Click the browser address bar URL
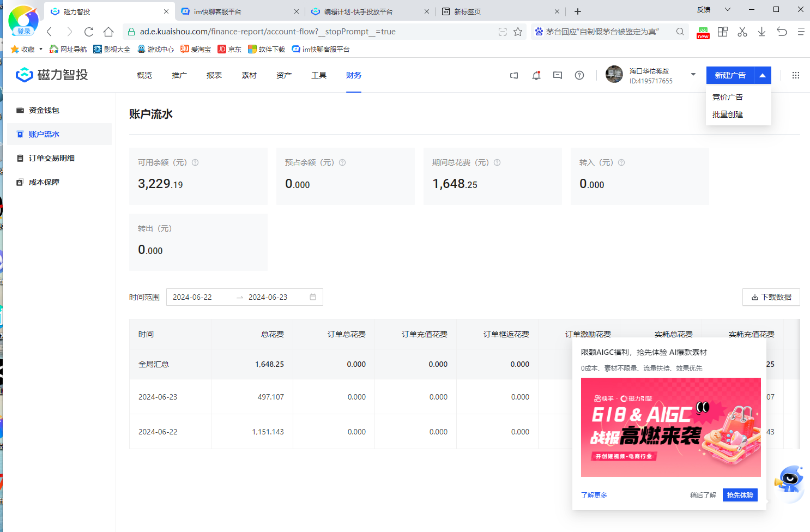 point(267,32)
